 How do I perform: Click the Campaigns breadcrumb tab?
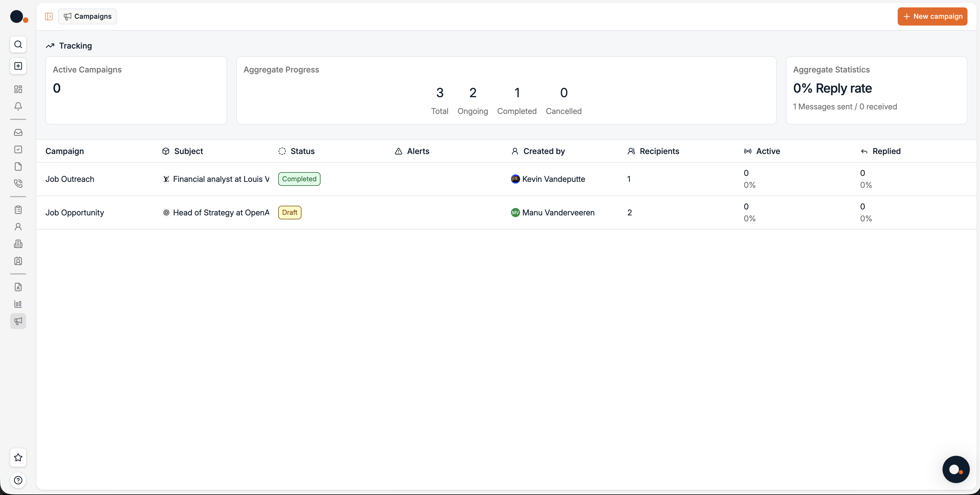[87, 16]
